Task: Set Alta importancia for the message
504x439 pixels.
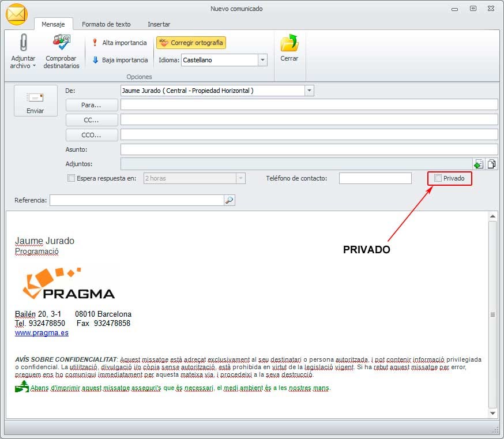Action: pyautogui.click(x=119, y=43)
